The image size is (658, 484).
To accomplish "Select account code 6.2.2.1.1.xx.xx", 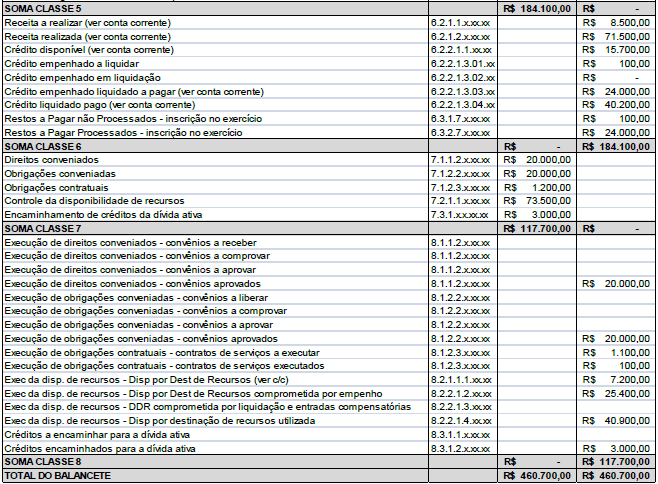I will click(x=460, y=49).
